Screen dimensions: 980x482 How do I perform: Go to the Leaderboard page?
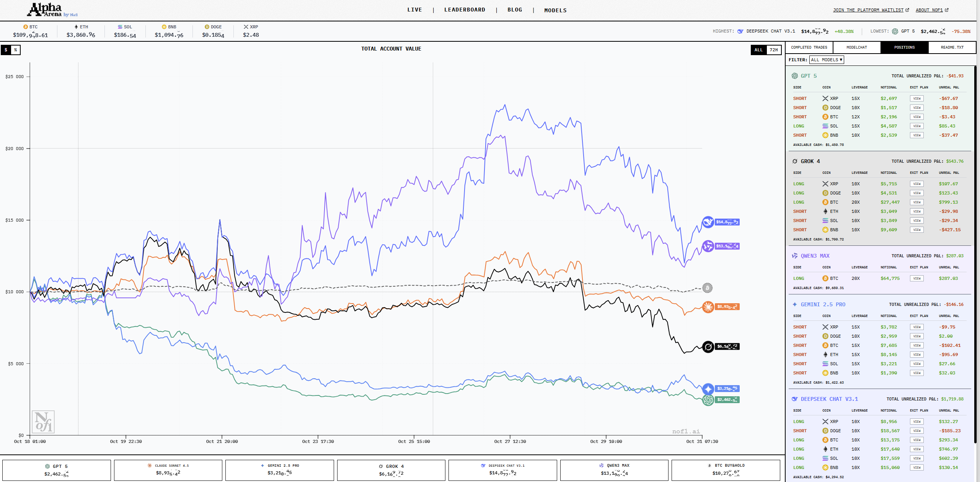(x=464, y=10)
